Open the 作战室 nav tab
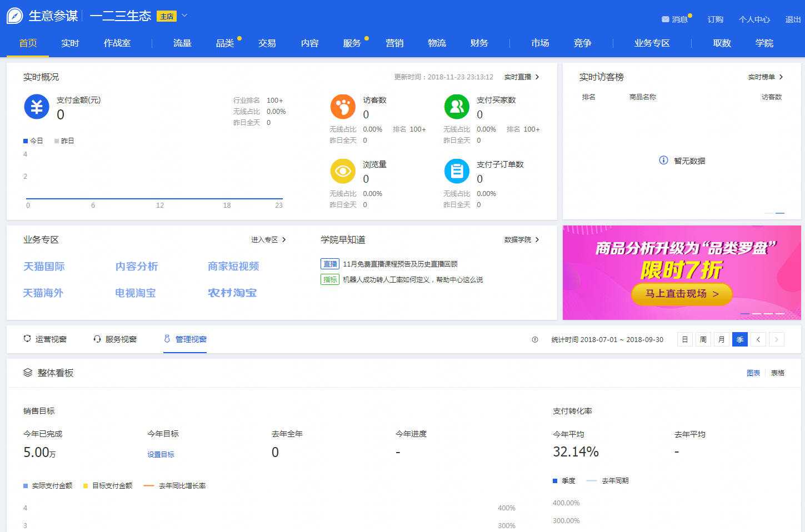805x532 pixels. click(x=117, y=43)
